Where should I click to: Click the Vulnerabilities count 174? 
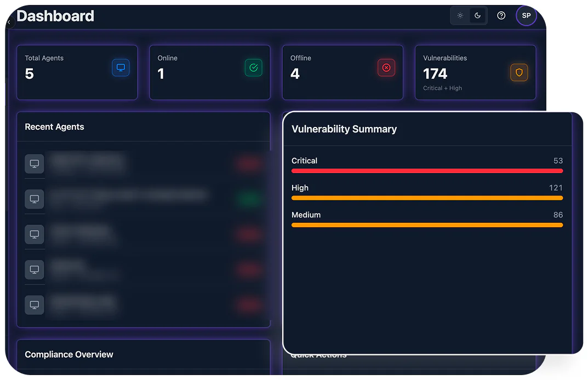(435, 74)
